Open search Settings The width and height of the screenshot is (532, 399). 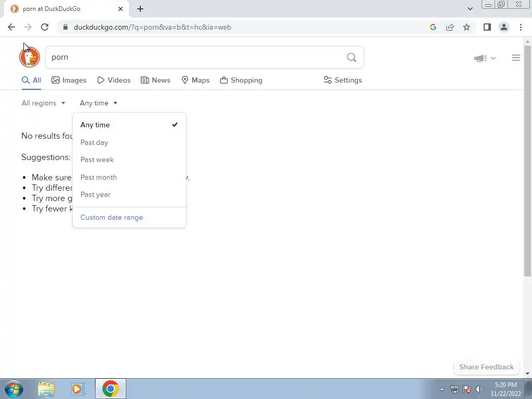click(343, 81)
